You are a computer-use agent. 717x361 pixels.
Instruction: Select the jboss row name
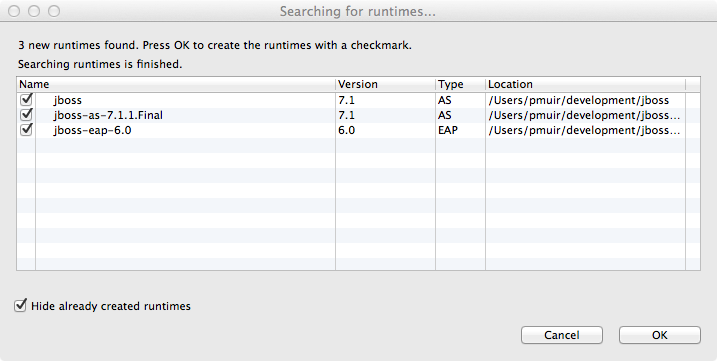pos(68,100)
